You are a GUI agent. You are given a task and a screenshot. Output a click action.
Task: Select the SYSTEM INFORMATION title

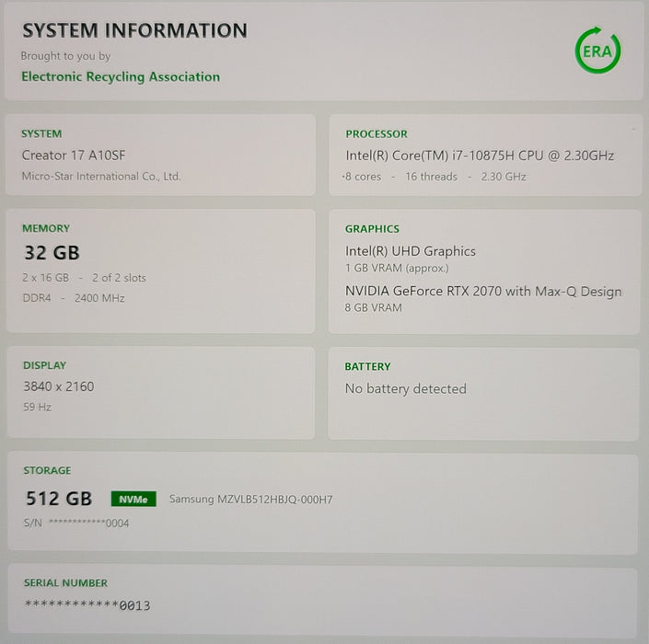point(134,30)
